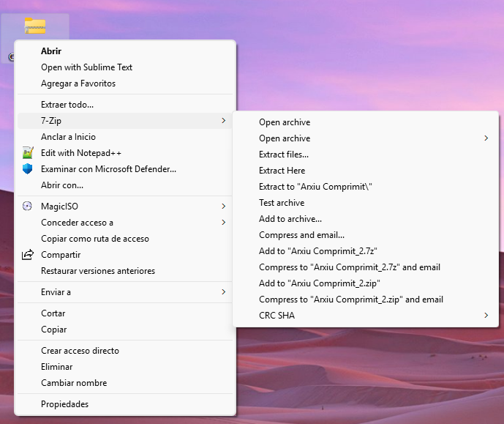Viewport: 504px width, 424px height.
Task: Choose Compress and email...
Action: click(366, 235)
